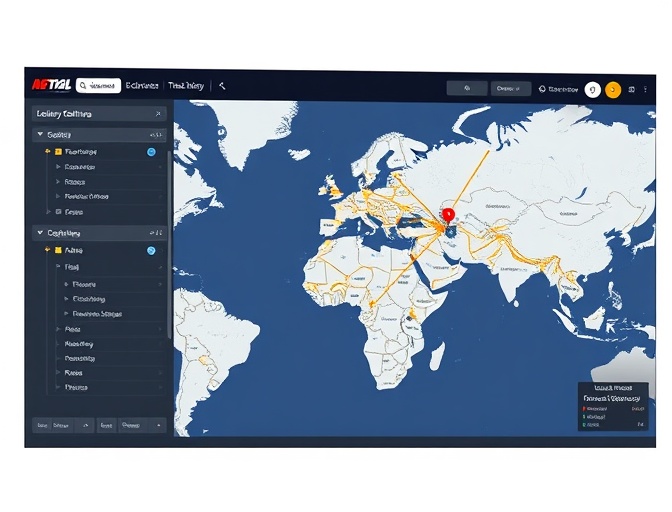Collapse the second section in the left panel
The width and height of the screenshot is (672, 512).
coord(40,233)
